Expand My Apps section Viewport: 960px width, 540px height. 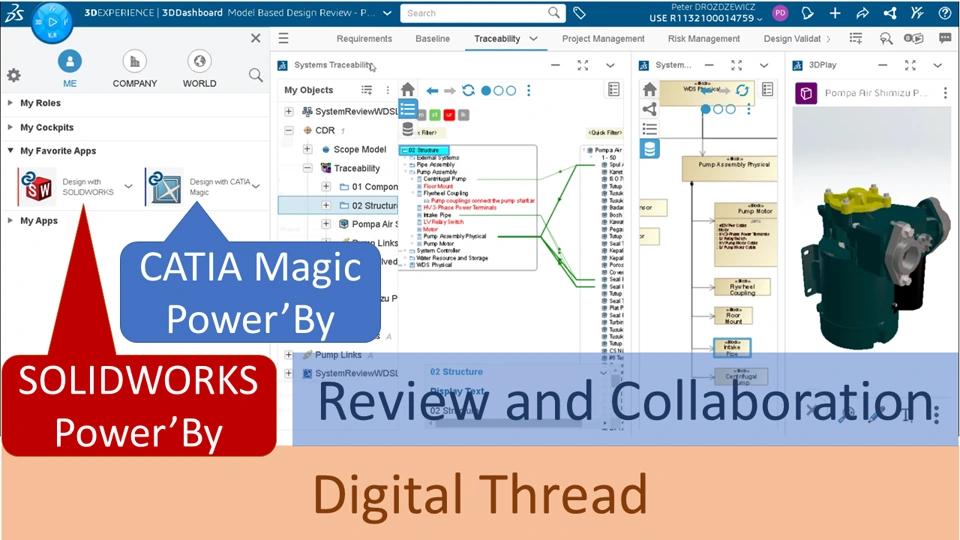[10, 220]
